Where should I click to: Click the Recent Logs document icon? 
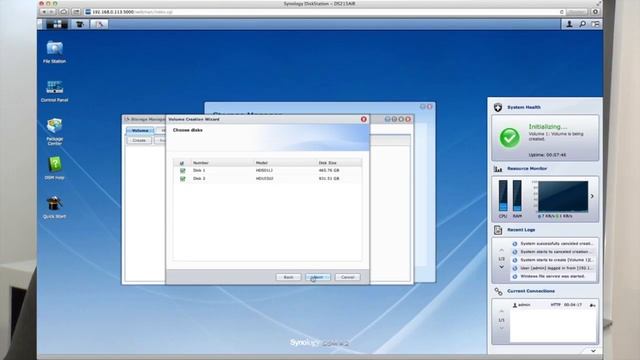click(498, 230)
